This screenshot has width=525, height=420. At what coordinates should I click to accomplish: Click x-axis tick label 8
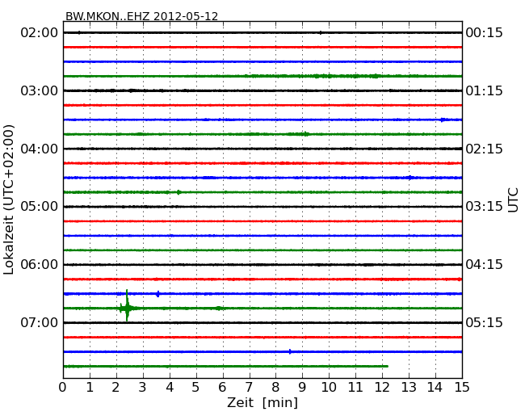(x=275, y=388)
